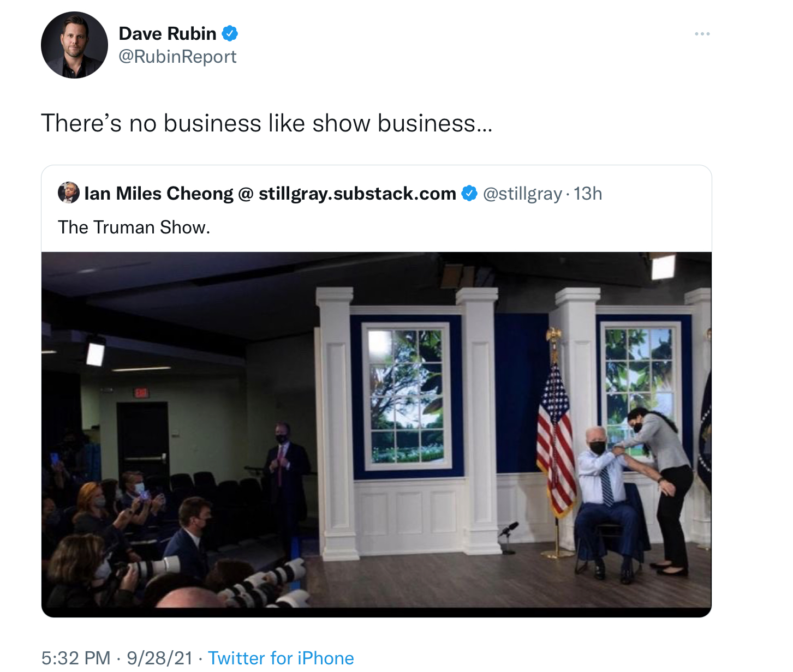The image size is (793, 672).
Task: Open Dave Rubin's display name link
Action: click(x=168, y=33)
